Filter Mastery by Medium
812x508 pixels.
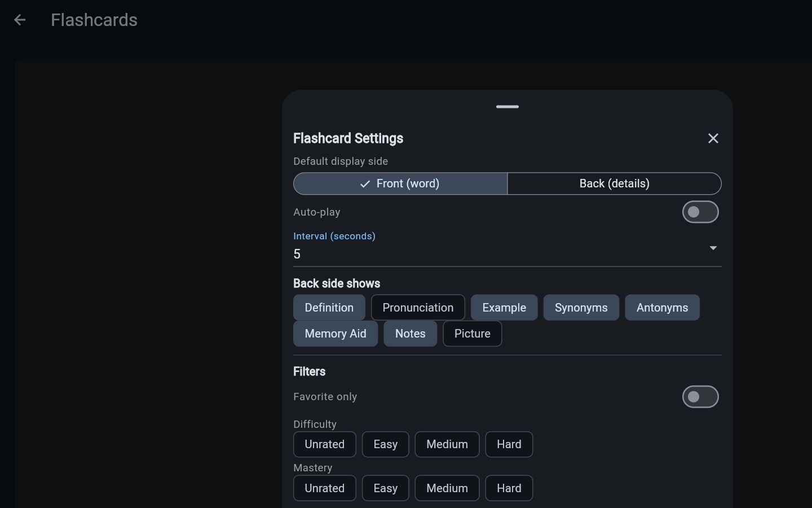coord(447,488)
